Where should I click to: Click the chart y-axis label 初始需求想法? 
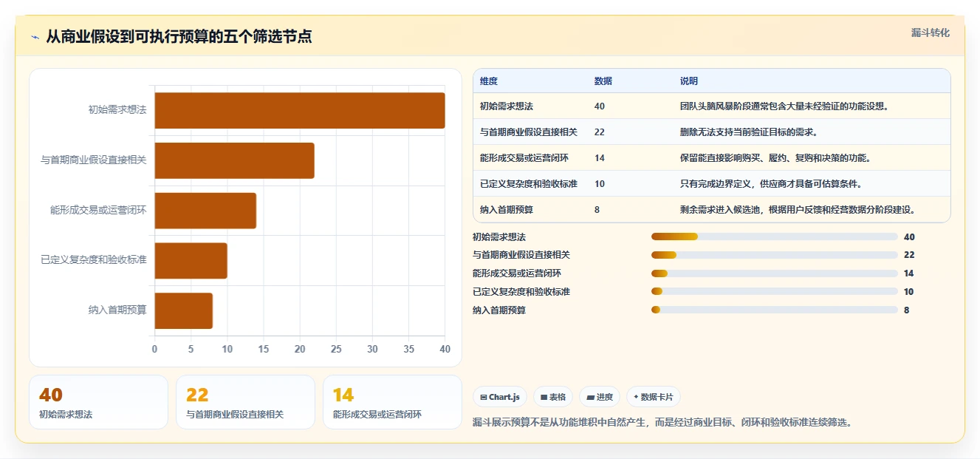pos(117,110)
